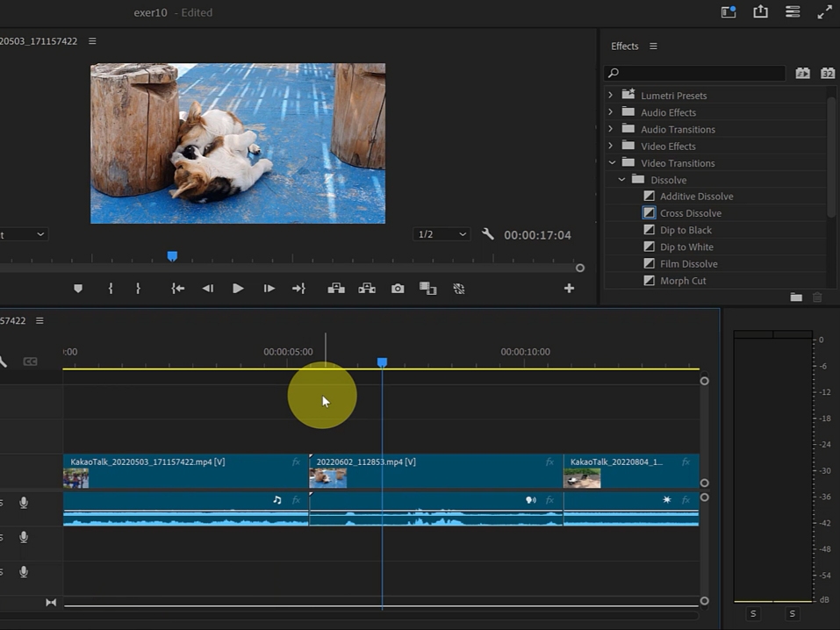Click the timeline playhead marker

(382, 362)
